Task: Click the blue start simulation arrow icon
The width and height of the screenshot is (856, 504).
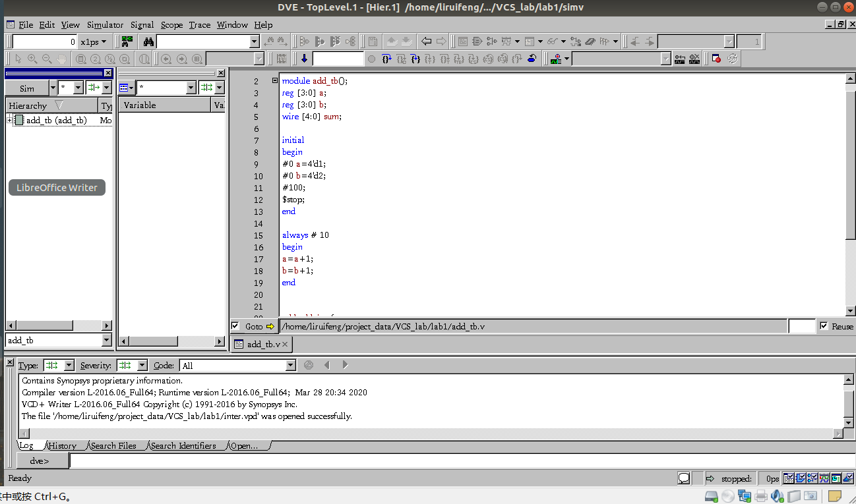Action: point(304,58)
